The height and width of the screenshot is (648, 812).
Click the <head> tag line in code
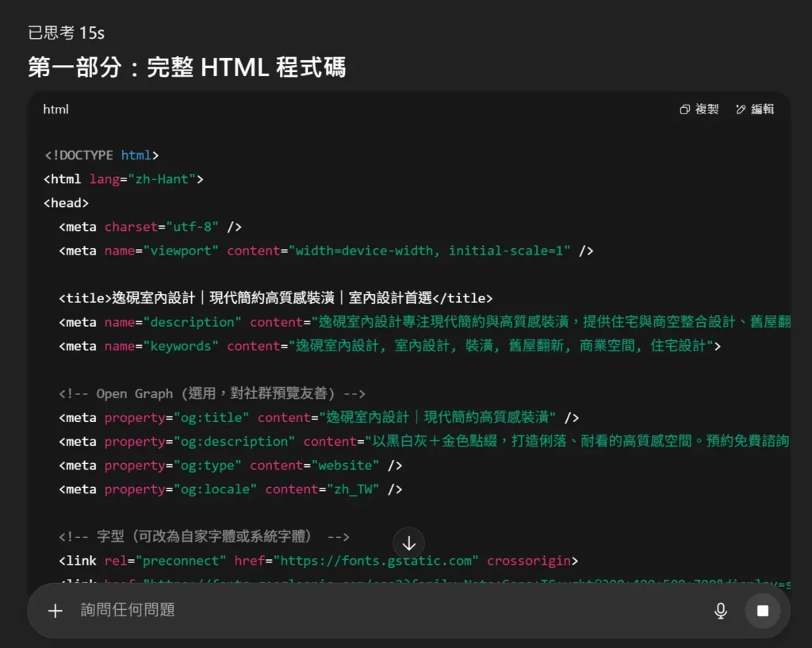pos(66,203)
